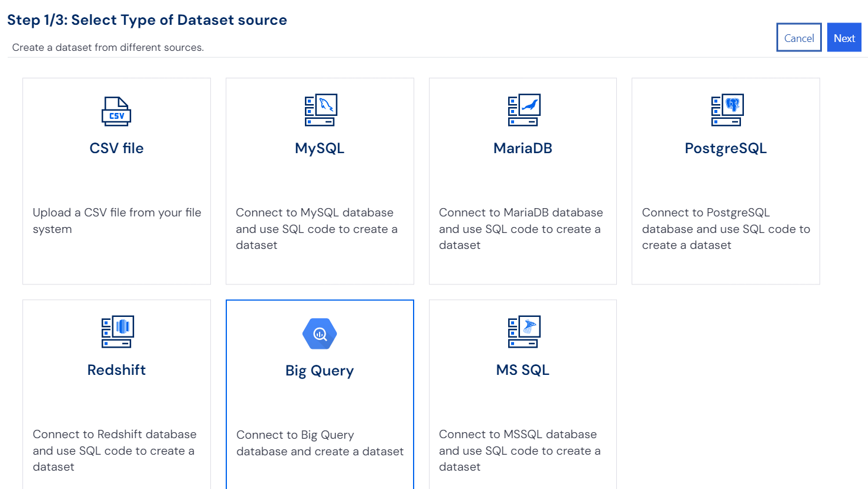Click the 'Connect to PostgreSQL' description text
Viewport: 868px width, 489px height.
(x=726, y=229)
